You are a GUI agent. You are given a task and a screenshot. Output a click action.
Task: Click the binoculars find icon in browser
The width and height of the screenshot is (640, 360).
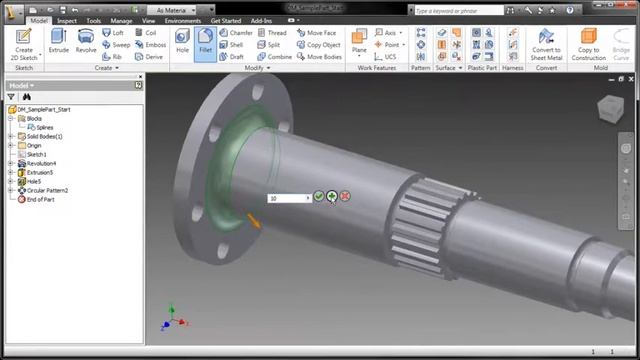coord(27,97)
